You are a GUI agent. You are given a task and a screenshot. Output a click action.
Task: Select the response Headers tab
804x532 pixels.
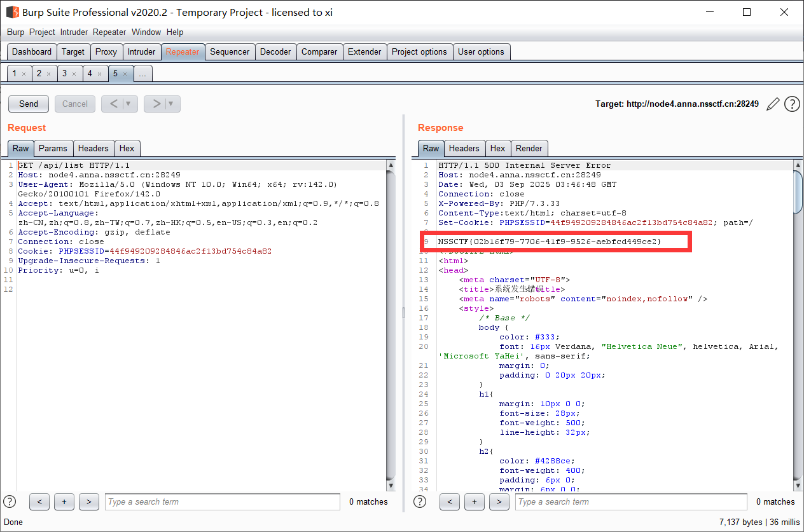click(x=464, y=148)
